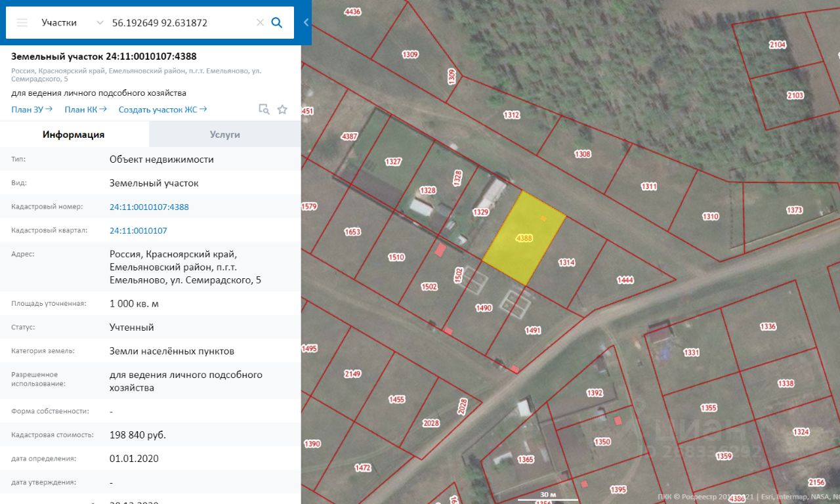840x504 pixels.
Task: Open Создать участок ЖС link
Action: pos(163,110)
